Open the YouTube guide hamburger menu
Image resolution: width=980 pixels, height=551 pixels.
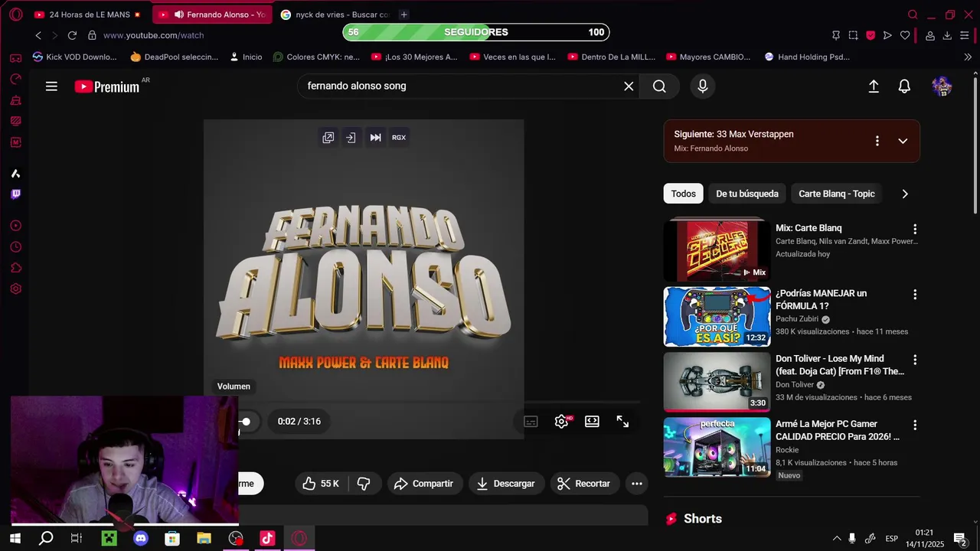(x=51, y=86)
